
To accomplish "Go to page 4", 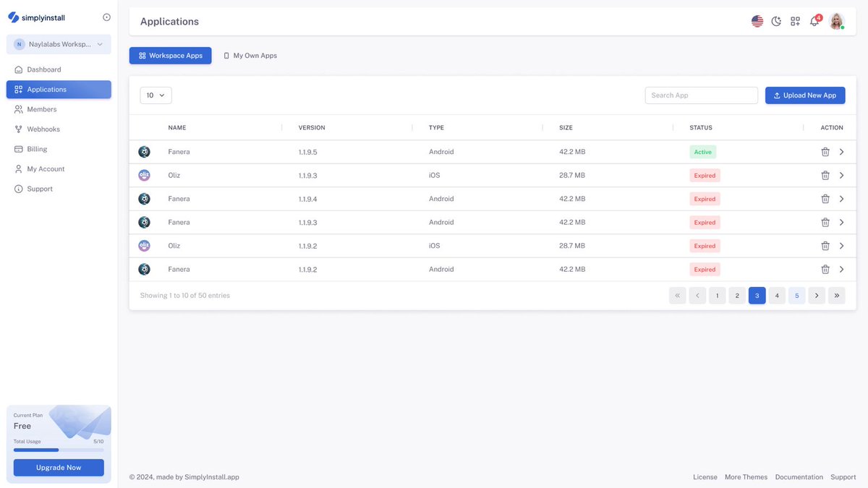I will tap(777, 296).
